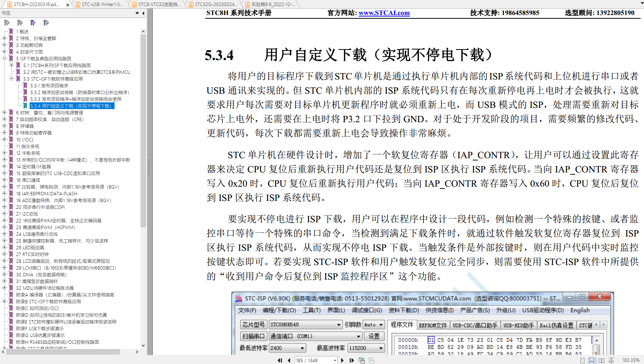
Task: Open the www.STCAI.com link
Action: click(x=384, y=13)
